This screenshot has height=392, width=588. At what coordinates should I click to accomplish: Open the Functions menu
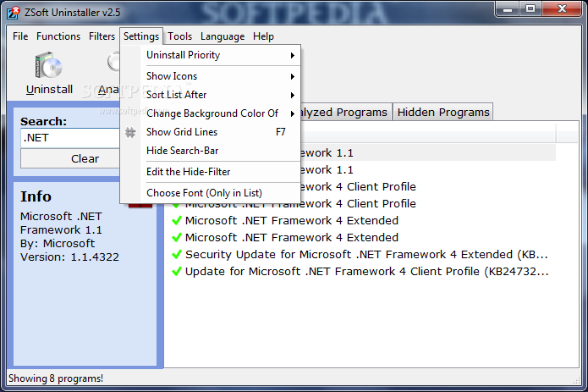(x=58, y=36)
